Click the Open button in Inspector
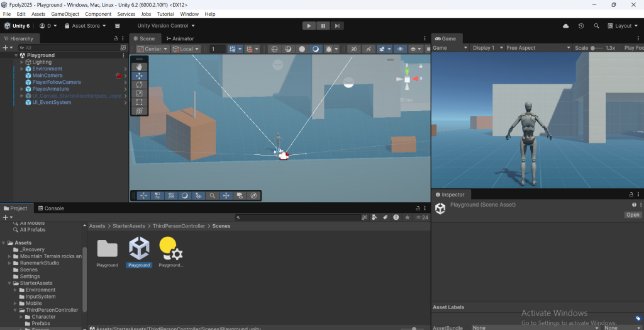 coord(632,215)
